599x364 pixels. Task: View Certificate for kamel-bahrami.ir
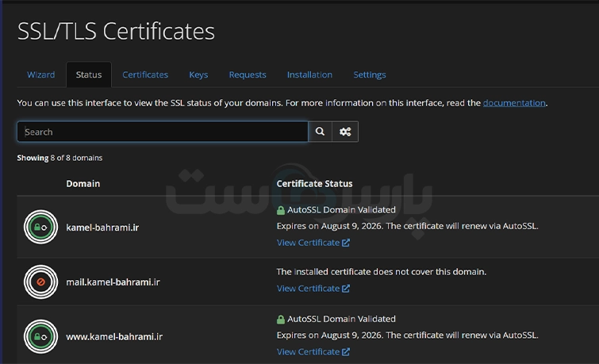313,243
